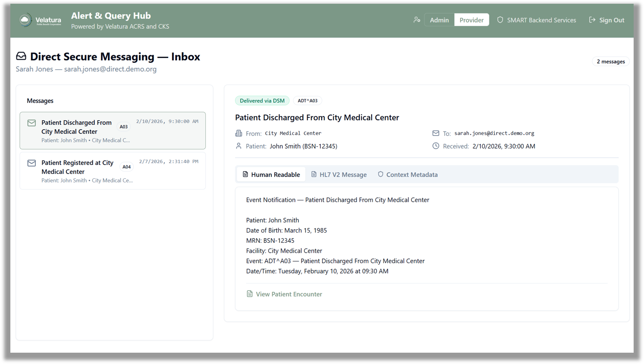Open the HL7 V2 Message tab
The width and height of the screenshot is (644, 364).
(339, 174)
